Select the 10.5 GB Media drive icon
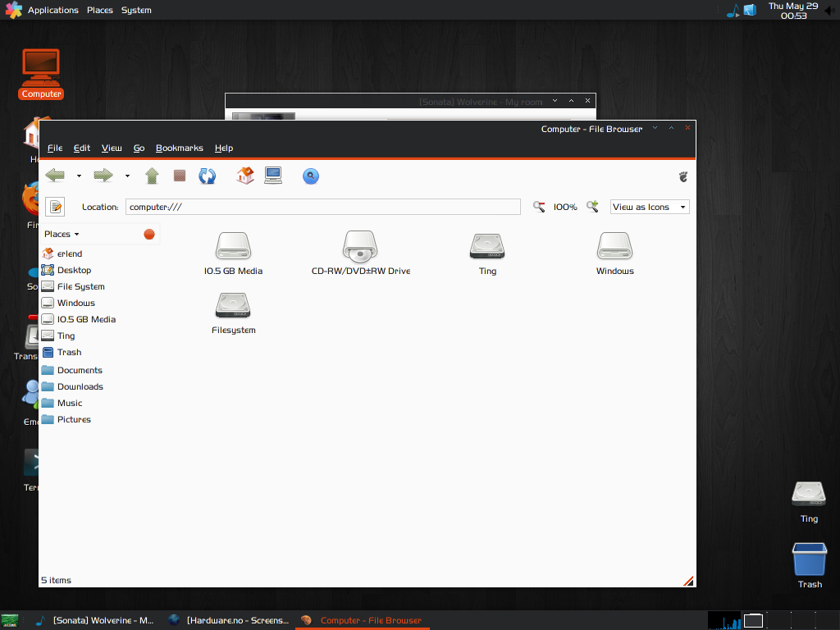The height and width of the screenshot is (630, 840). (x=233, y=246)
